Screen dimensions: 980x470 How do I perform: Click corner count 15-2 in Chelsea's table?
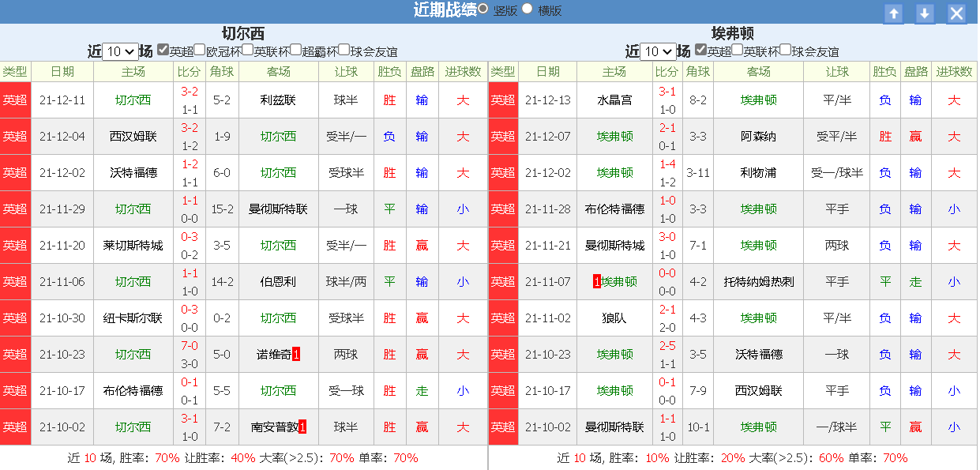click(222, 209)
